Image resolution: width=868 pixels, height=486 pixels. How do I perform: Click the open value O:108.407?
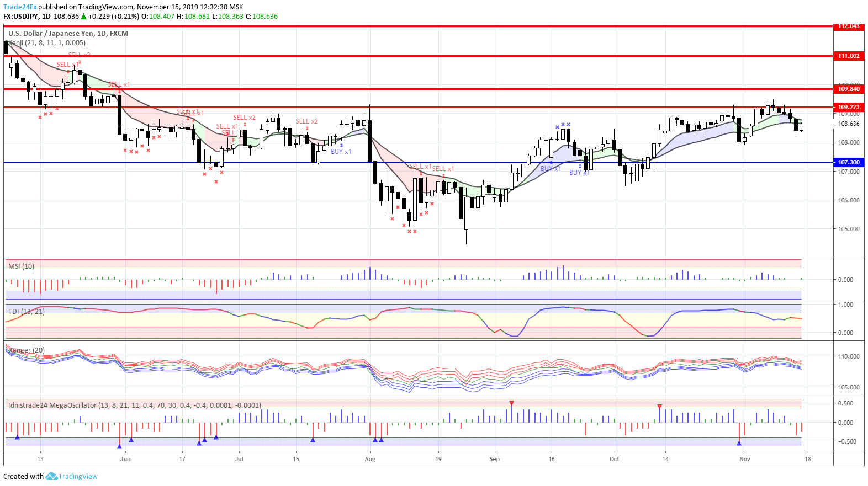pos(157,17)
